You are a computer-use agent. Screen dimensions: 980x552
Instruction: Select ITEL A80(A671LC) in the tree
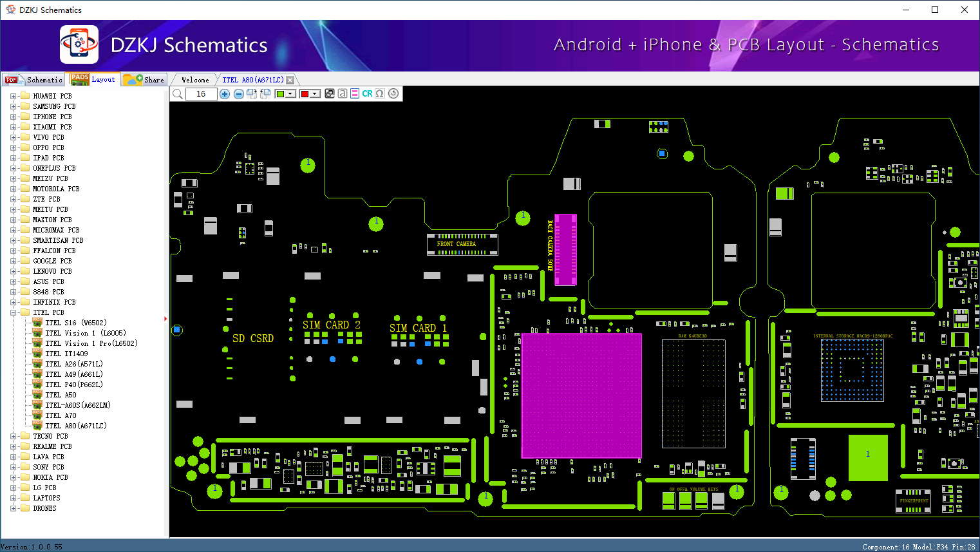76,426
